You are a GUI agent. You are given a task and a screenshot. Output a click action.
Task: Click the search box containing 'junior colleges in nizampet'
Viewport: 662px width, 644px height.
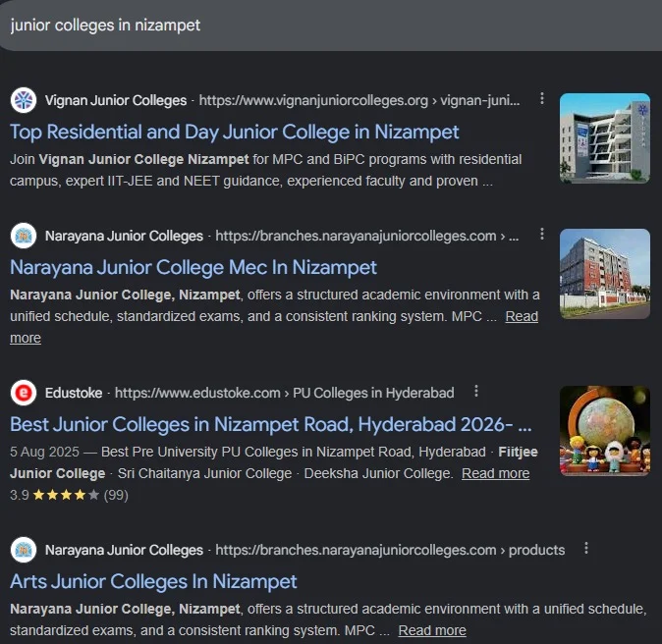point(331,26)
